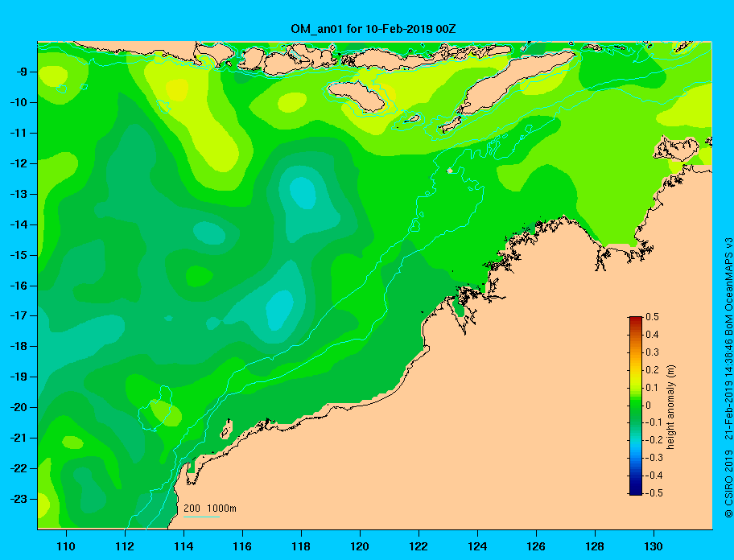Click the '200 1000m' contour legend text
The image size is (734, 560).
tap(210, 508)
